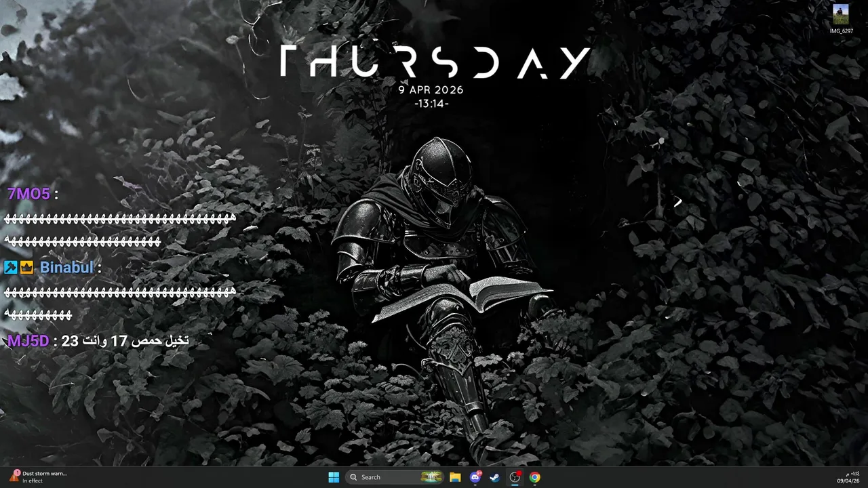
Task: Click the 9 APR 2026 date text
Action: click(x=431, y=89)
